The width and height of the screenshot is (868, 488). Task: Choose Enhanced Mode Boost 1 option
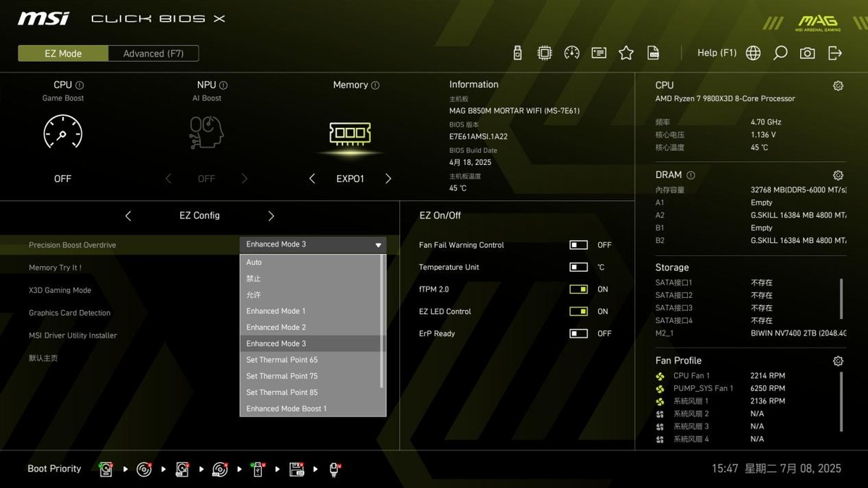[x=310, y=408]
